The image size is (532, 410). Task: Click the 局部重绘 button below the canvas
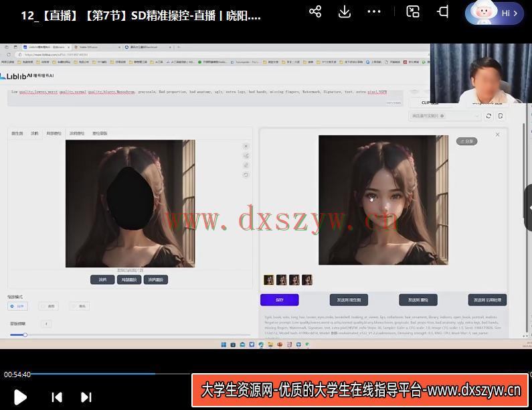[129, 279]
